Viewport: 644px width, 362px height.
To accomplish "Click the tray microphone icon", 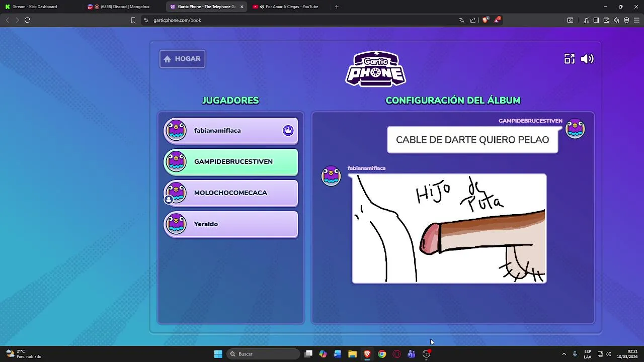I will coord(575,354).
